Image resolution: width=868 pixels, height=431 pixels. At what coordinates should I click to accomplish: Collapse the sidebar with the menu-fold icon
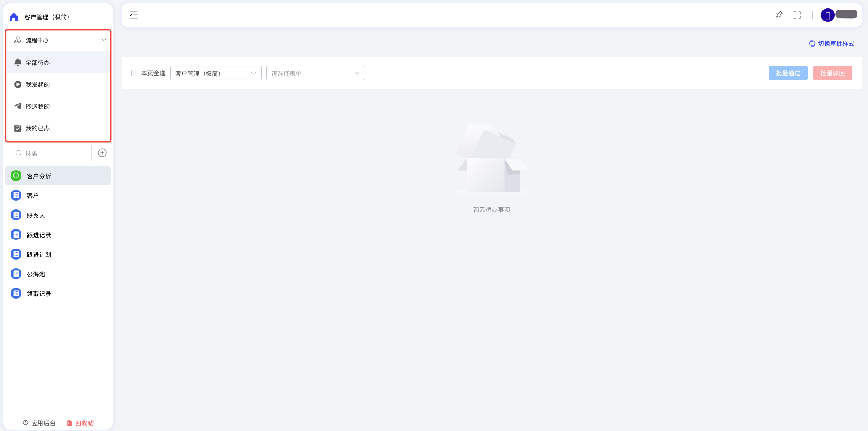coord(134,15)
